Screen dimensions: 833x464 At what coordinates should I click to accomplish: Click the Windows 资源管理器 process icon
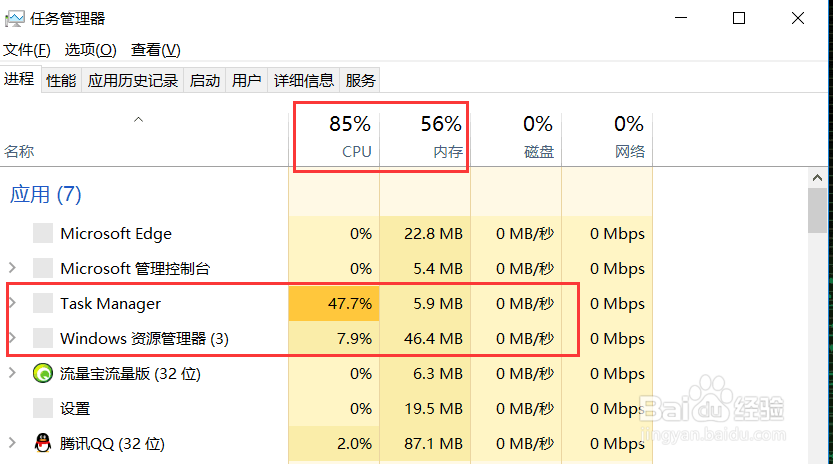pyautogui.click(x=43, y=339)
